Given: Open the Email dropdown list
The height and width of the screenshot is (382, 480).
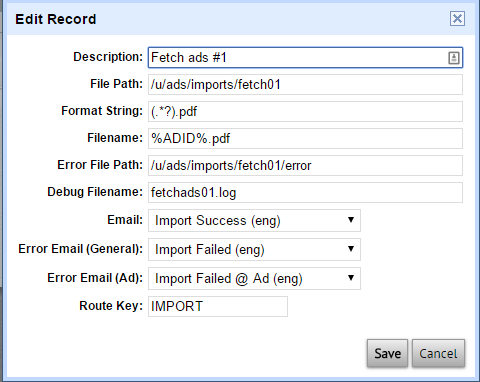Looking at the screenshot, I should [x=254, y=221].
